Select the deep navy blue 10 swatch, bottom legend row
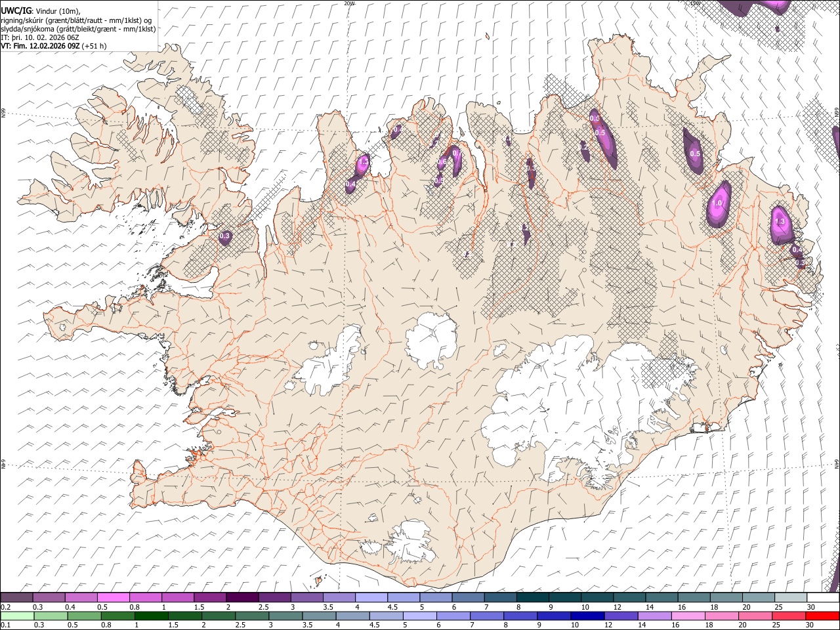Screen dimensions: 840x630 pos(587,616)
